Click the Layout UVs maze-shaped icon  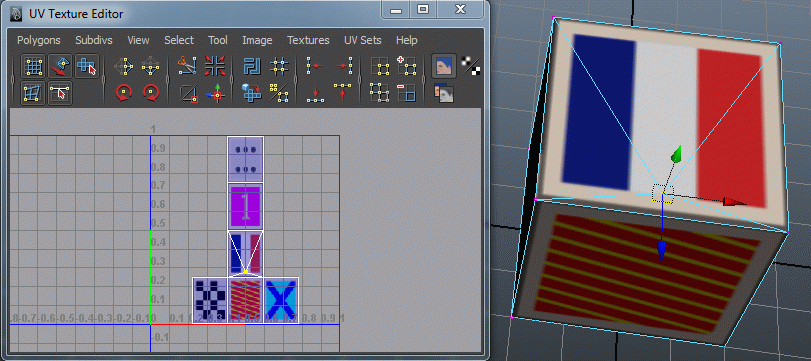pyautogui.click(x=252, y=66)
